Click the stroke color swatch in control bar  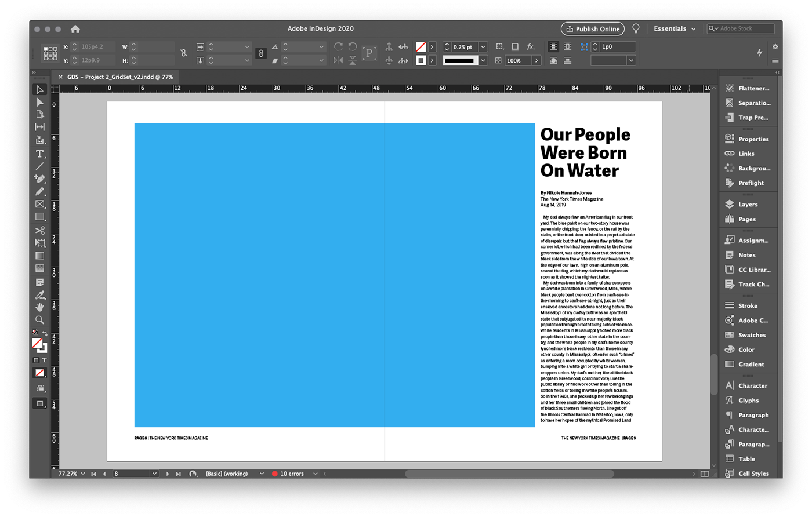coord(421,60)
